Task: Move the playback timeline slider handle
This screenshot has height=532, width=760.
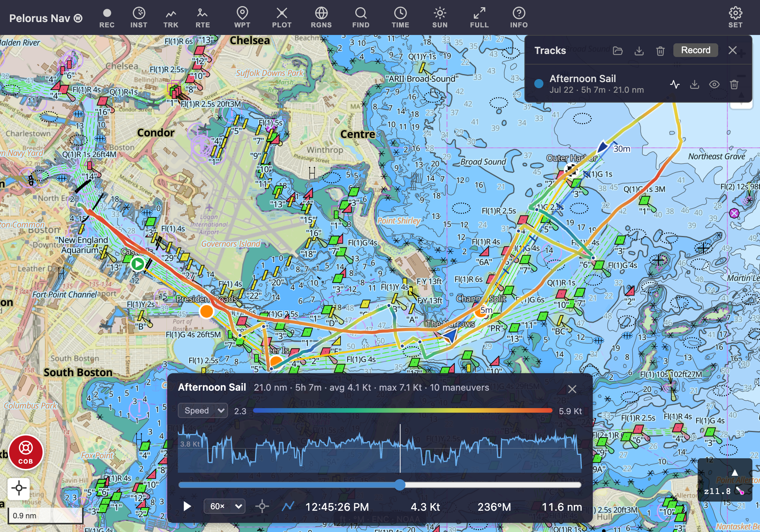Action: click(x=400, y=484)
